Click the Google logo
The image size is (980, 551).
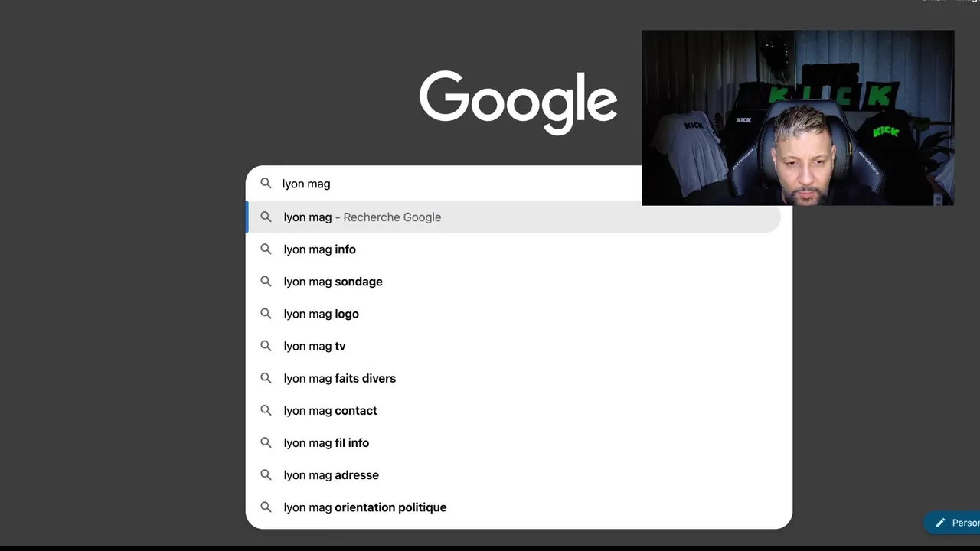coord(518,103)
